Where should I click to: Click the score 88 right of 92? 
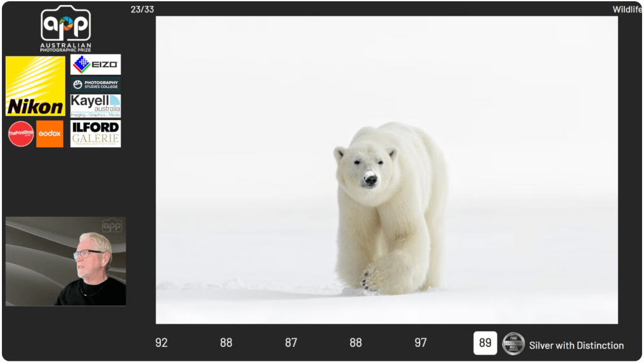pyautogui.click(x=226, y=343)
